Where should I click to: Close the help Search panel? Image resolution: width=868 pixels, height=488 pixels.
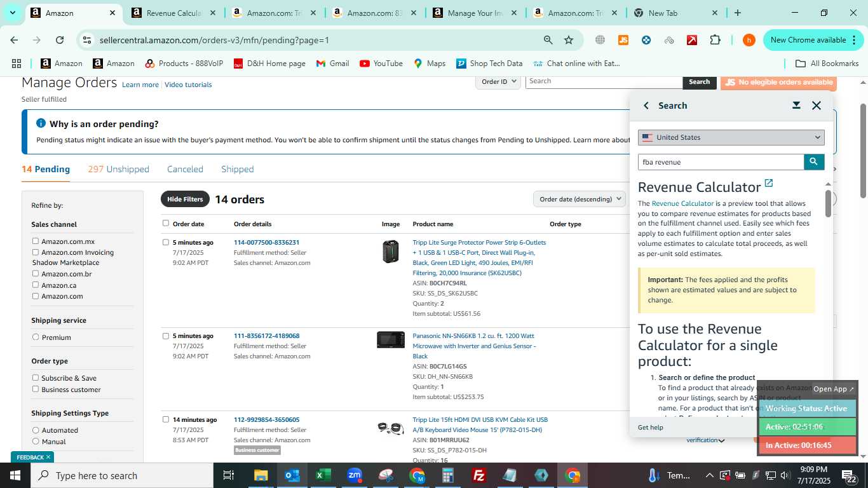click(817, 105)
